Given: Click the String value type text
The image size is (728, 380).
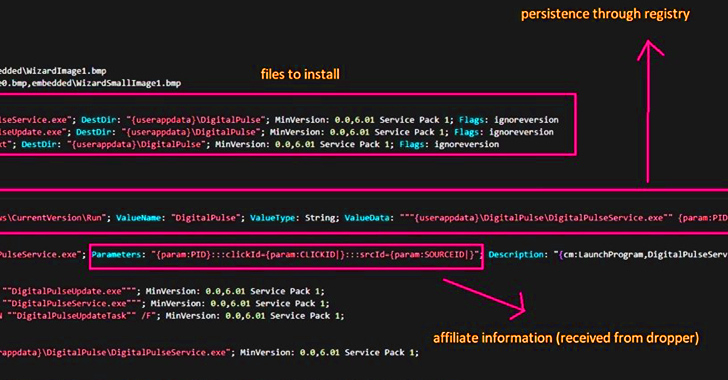Looking at the screenshot, I should [x=320, y=218].
